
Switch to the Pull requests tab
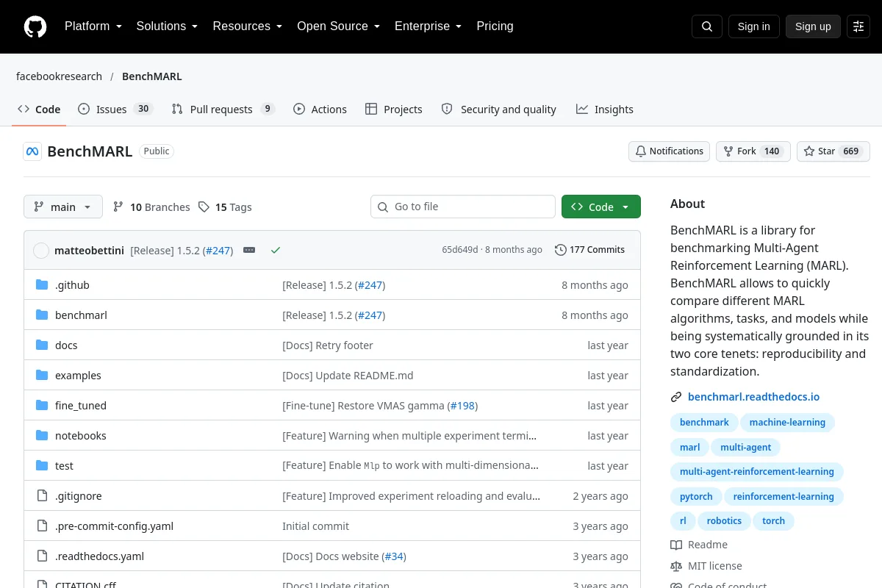coord(223,110)
